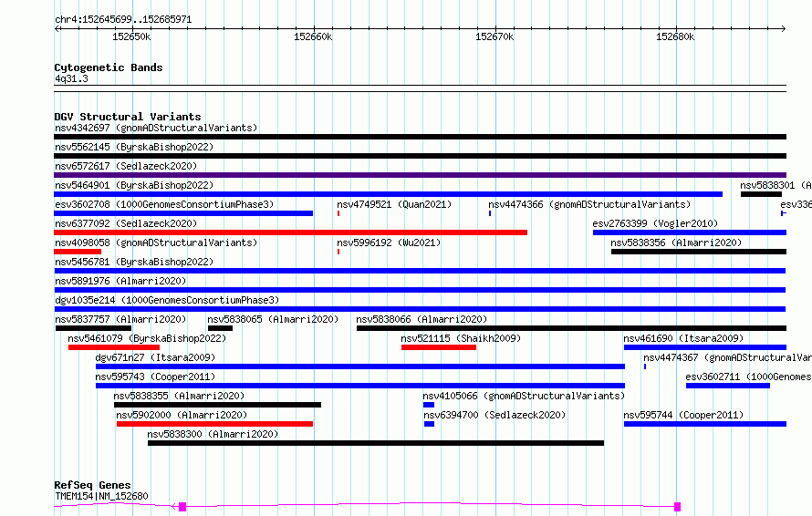
Task: Select the left magenta TMEM154 exon box
Action: 182,507
